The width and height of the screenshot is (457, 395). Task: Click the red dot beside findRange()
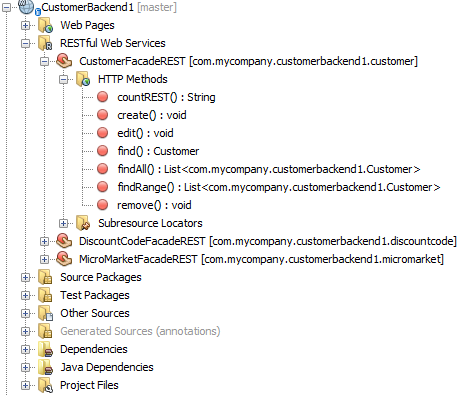(x=102, y=187)
